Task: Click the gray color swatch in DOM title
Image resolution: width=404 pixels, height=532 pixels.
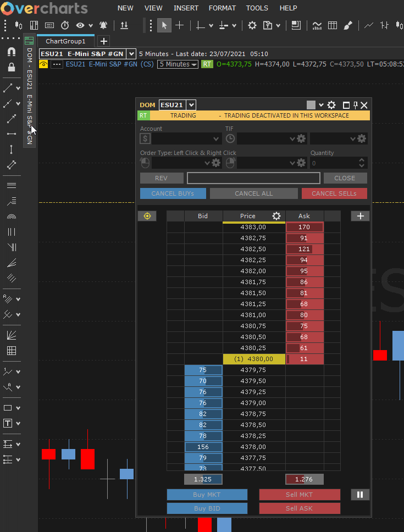Action: 311,105
